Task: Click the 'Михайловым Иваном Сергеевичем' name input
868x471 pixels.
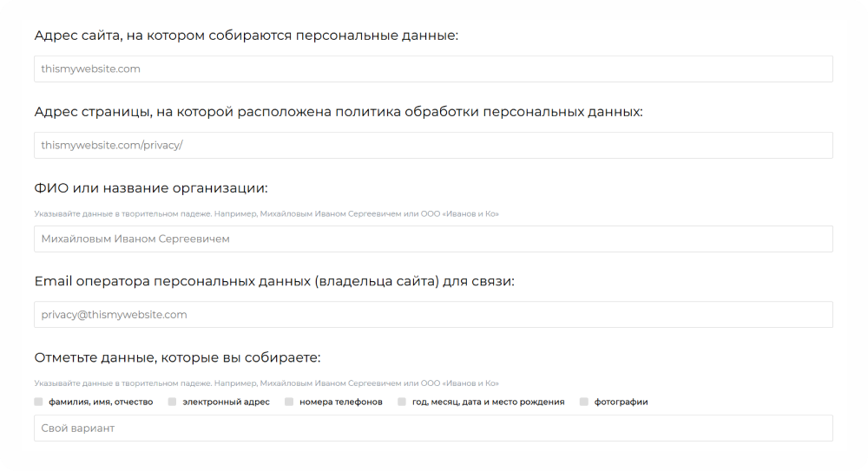Action: click(433, 239)
